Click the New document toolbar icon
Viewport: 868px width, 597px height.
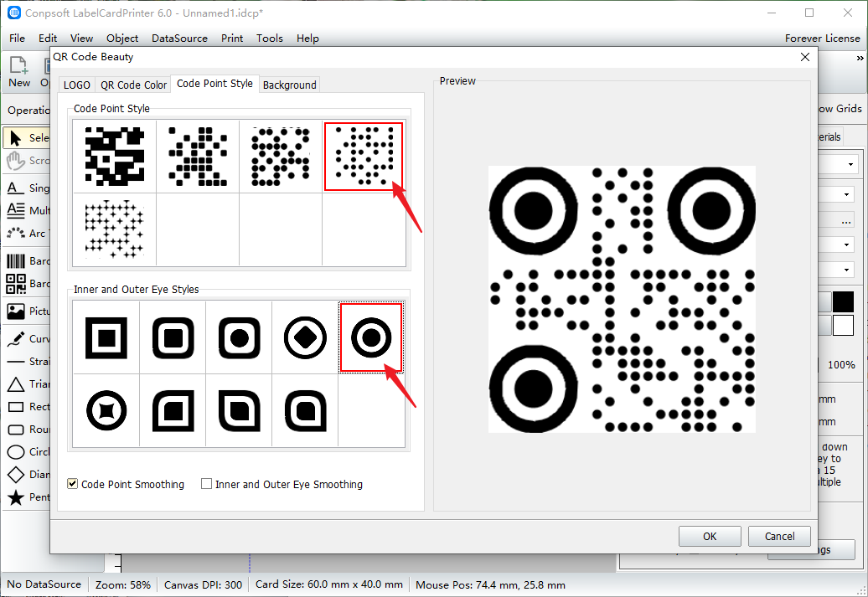[x=18, y=72]
